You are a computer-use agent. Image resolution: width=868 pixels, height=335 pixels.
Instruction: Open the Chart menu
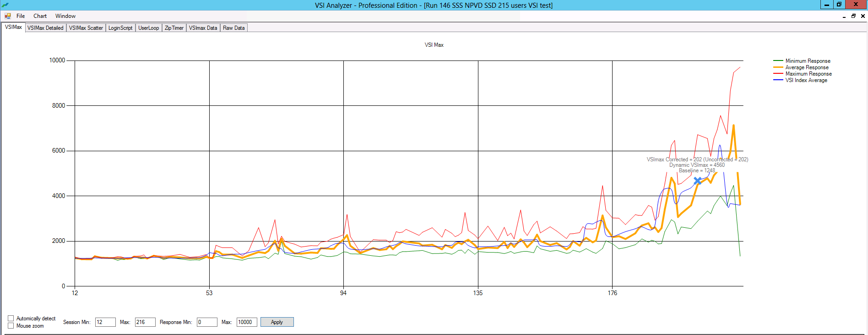pyautogui.click(x=40, y=16)
